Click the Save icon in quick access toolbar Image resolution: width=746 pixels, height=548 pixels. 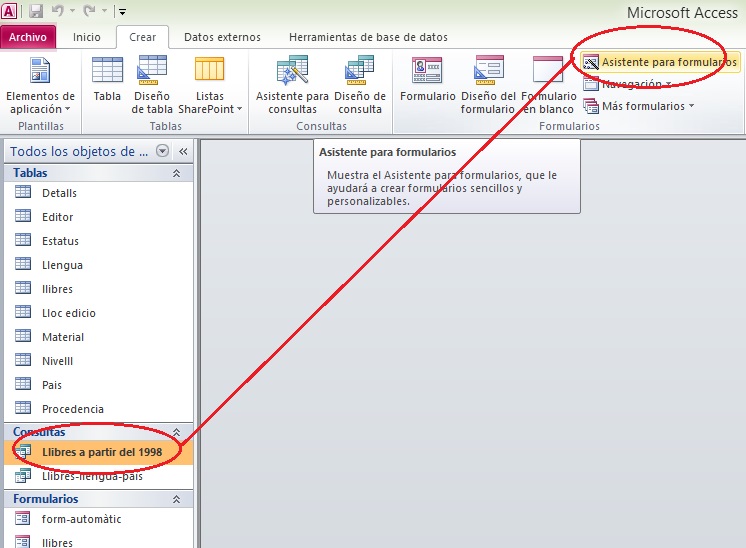(x=36, y=11)
